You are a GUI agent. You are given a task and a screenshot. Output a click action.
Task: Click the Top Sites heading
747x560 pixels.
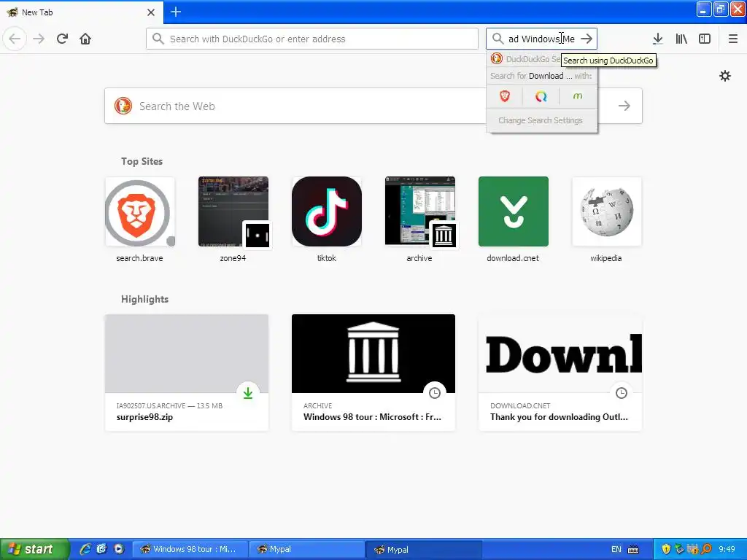pyautogui.click(x=142, y=161)
